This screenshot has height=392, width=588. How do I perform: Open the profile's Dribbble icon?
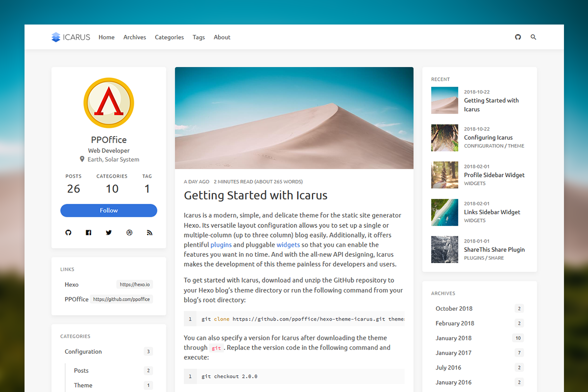(x=129, y=233)
